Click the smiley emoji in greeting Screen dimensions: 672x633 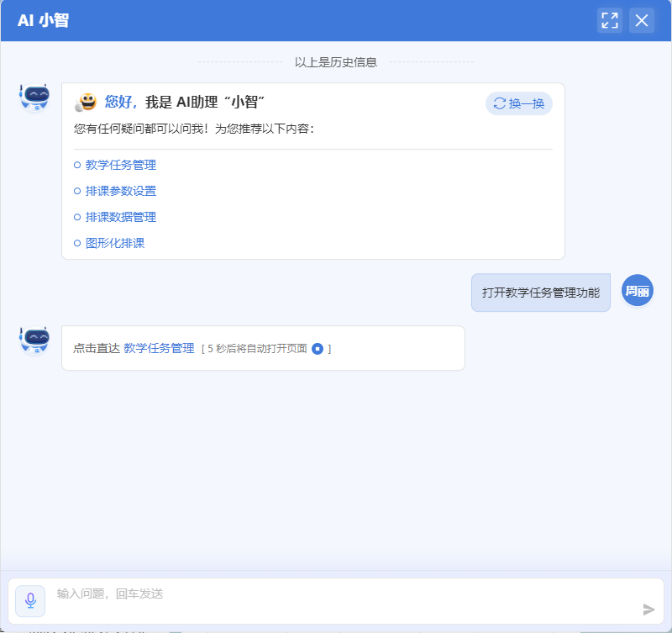pos(86,103)
